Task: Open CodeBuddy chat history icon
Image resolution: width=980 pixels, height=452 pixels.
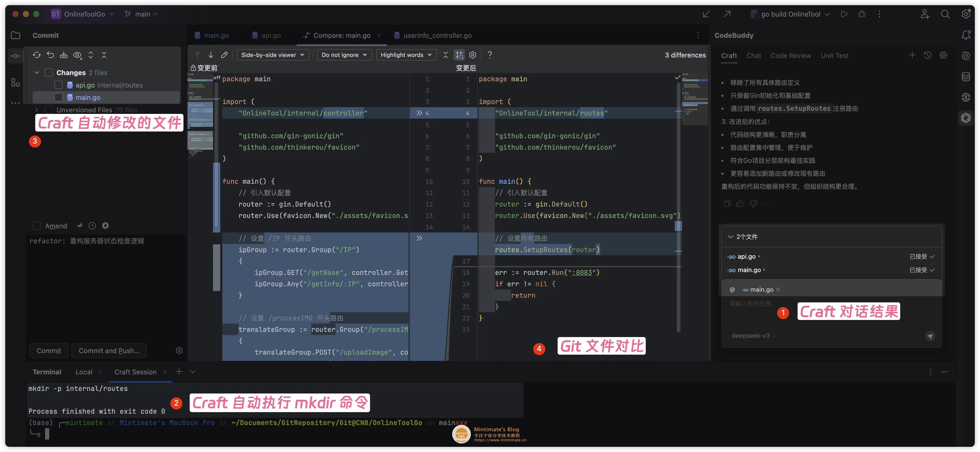Action: pos(927,55)
